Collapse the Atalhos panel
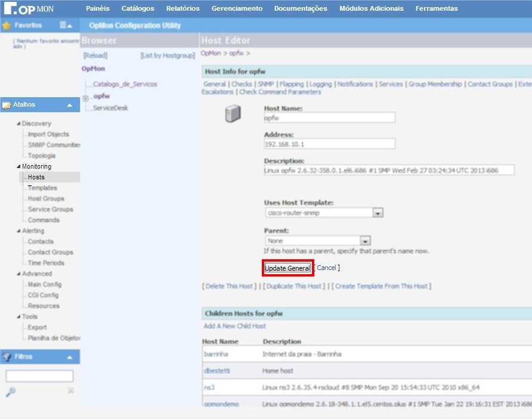 point(69,105)
